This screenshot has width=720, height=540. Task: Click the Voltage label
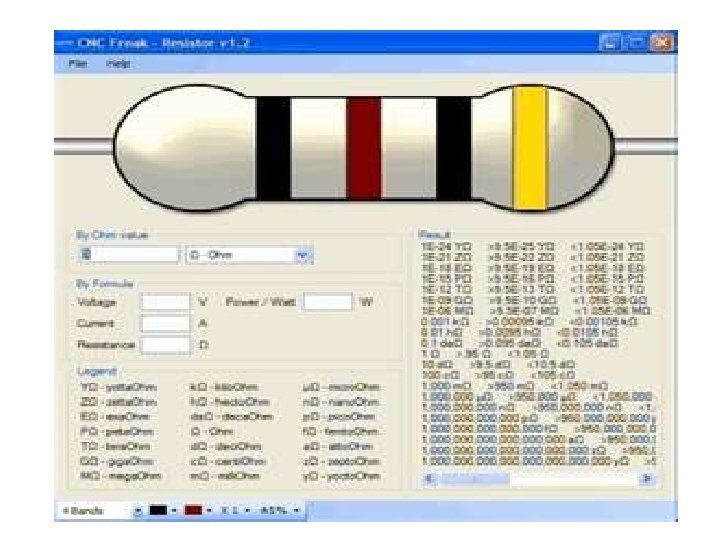coord(97,302)
